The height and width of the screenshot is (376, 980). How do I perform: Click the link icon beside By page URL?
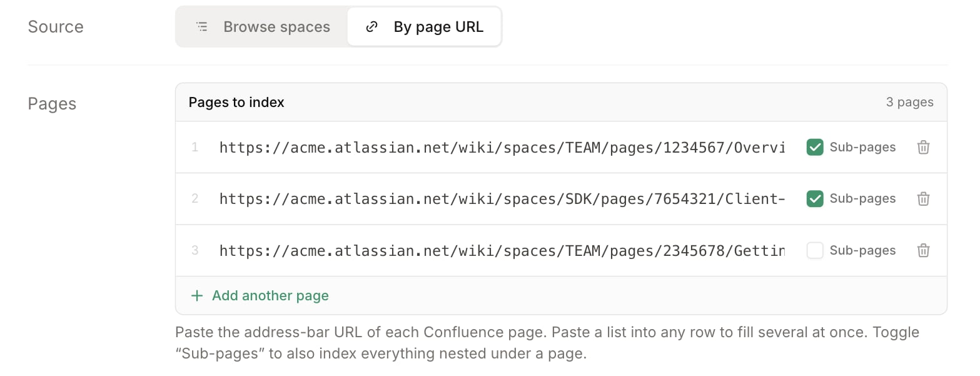pos(371,27)
